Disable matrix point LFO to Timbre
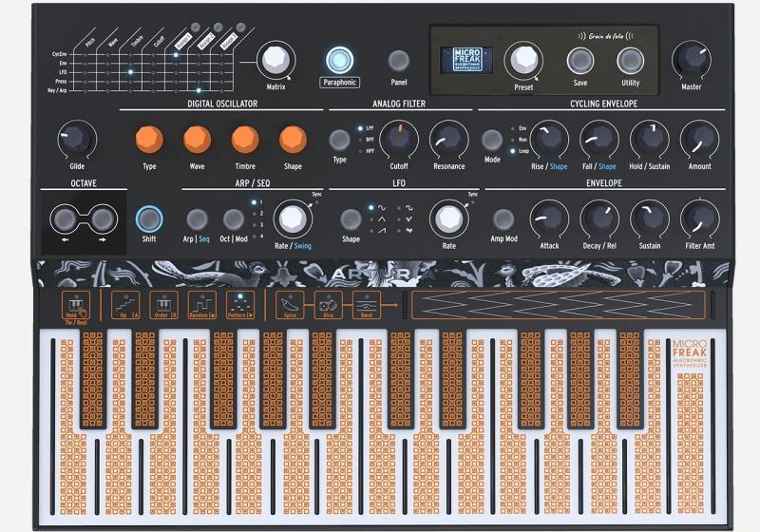The image size is (760, 532). tap(131, 72)
